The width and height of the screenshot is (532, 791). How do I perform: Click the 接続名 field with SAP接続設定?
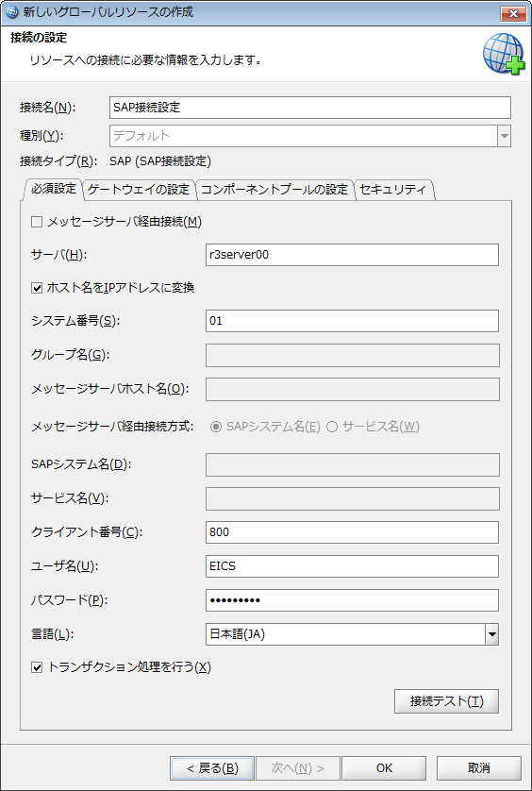pos(310,108)
